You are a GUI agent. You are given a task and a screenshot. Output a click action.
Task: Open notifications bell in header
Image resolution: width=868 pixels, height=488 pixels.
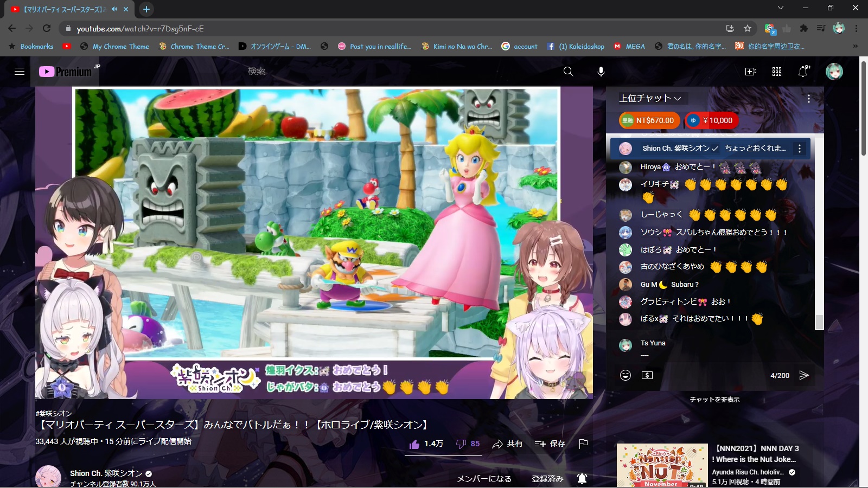coord(803,71)
